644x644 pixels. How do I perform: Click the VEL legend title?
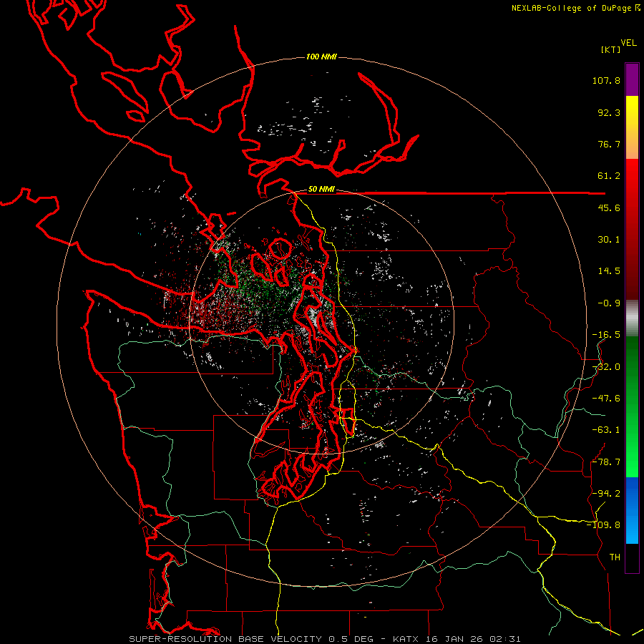pos(629,43)
